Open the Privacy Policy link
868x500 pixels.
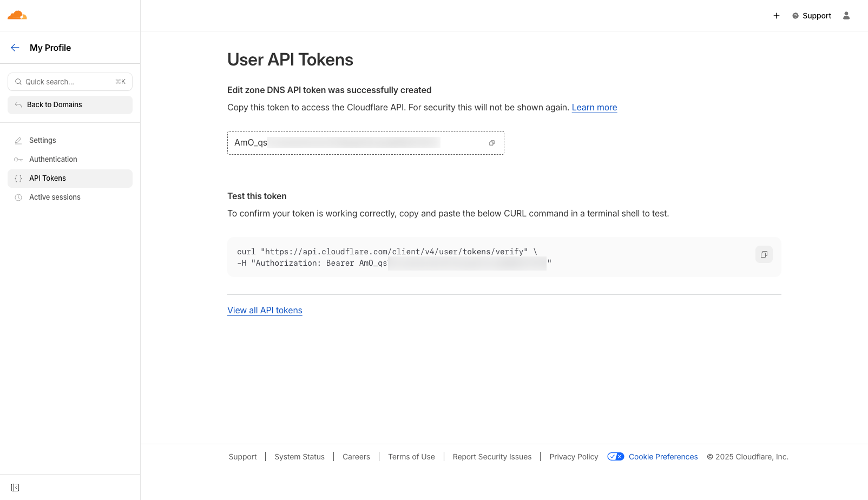pyautogui.click(x=574, y=457)
